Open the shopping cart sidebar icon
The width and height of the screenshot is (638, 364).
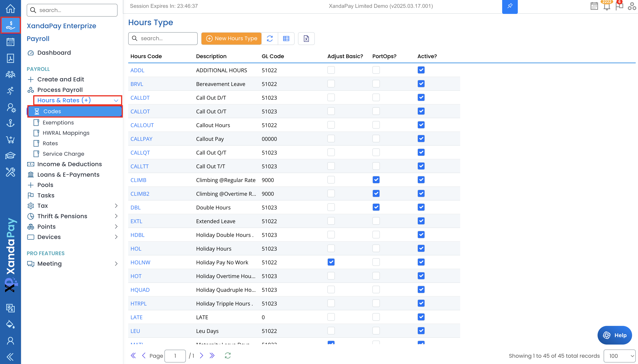pos(10,140)
